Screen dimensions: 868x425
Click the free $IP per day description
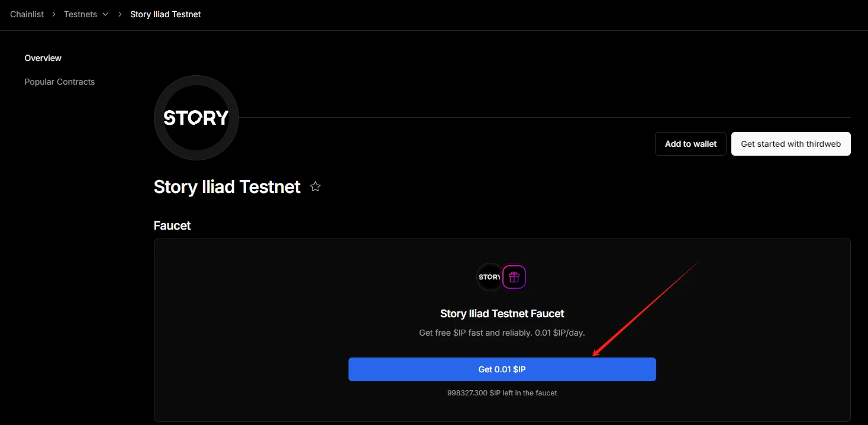(x=502, y=333)
